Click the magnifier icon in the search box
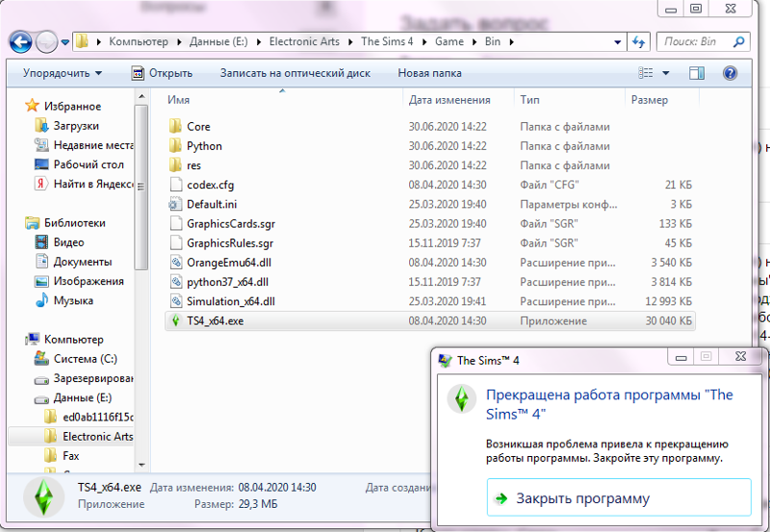770x532 pixels. pos(738,42)
